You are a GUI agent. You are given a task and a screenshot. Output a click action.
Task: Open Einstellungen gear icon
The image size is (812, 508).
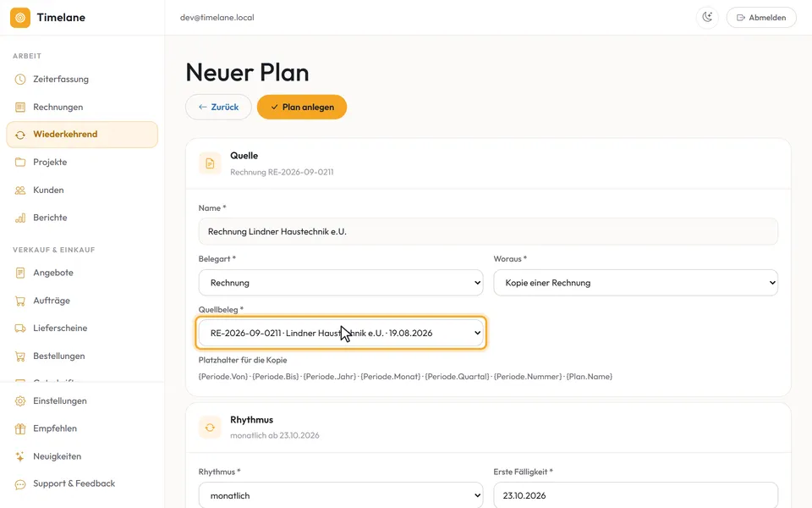point(20,401)
